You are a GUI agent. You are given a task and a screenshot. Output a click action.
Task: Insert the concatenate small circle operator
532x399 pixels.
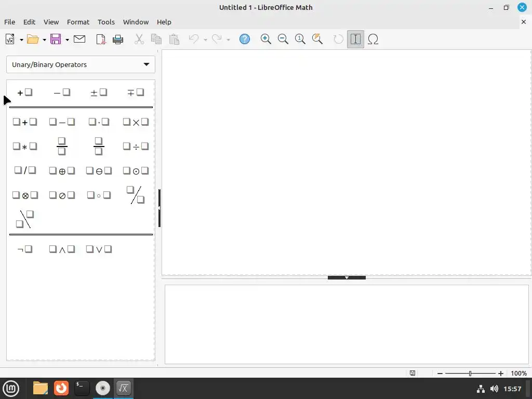[99, 195]
